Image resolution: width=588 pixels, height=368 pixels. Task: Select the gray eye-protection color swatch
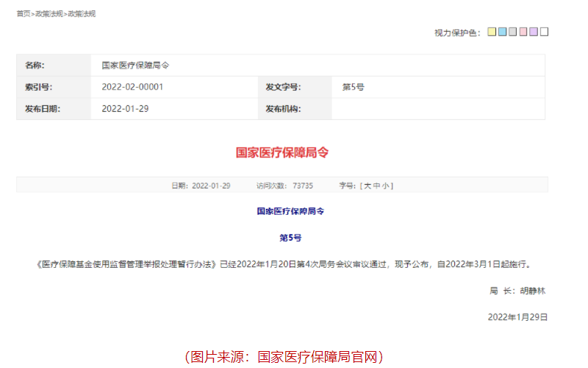tap(512, 32)
